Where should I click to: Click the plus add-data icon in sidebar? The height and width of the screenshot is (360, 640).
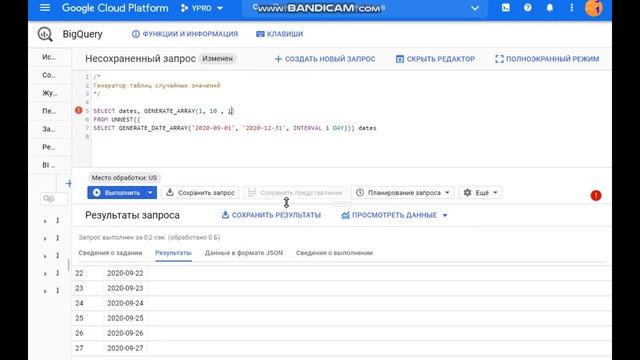click(69, 184)
